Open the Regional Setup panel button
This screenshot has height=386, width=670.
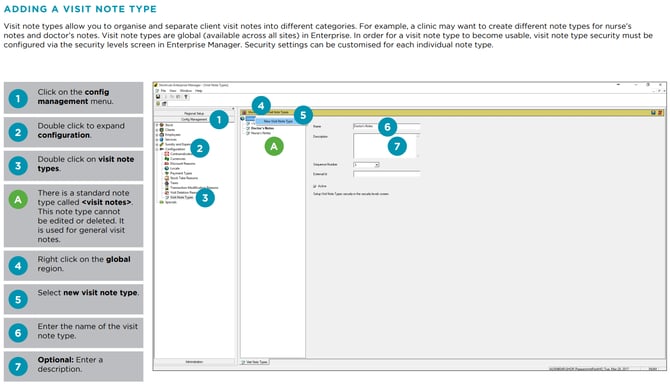[x=194, y=114]
